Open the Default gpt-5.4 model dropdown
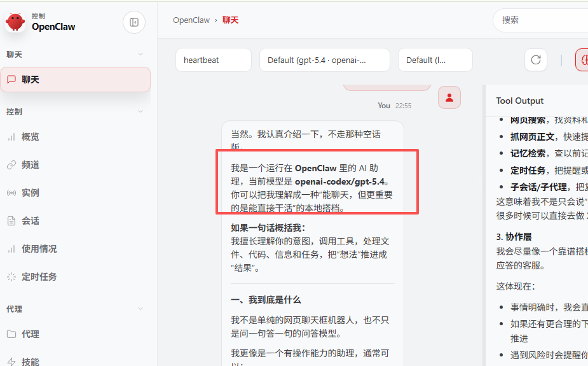Screen dimensions: 588x366 (x=325, y=60)
